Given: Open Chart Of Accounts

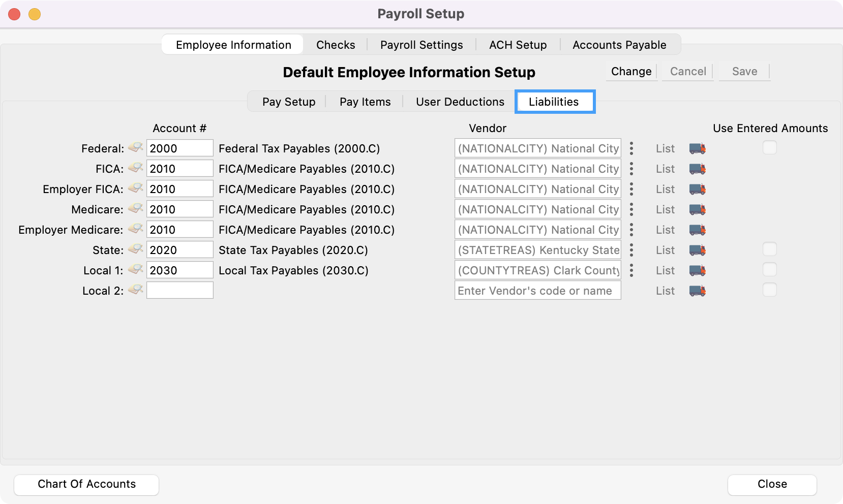Looking at the screenshot, I should click(x=86, y=484).
